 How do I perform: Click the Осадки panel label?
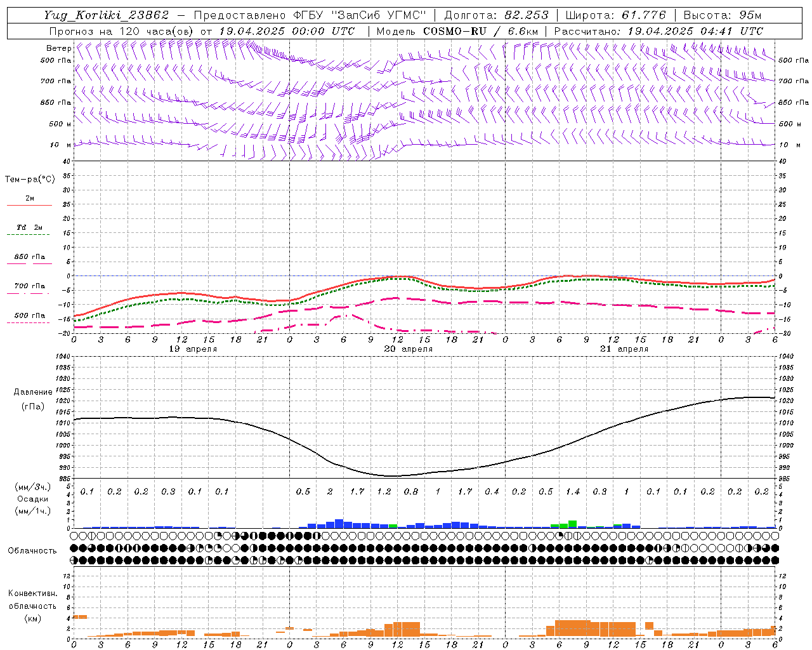(x=32, y=499)
